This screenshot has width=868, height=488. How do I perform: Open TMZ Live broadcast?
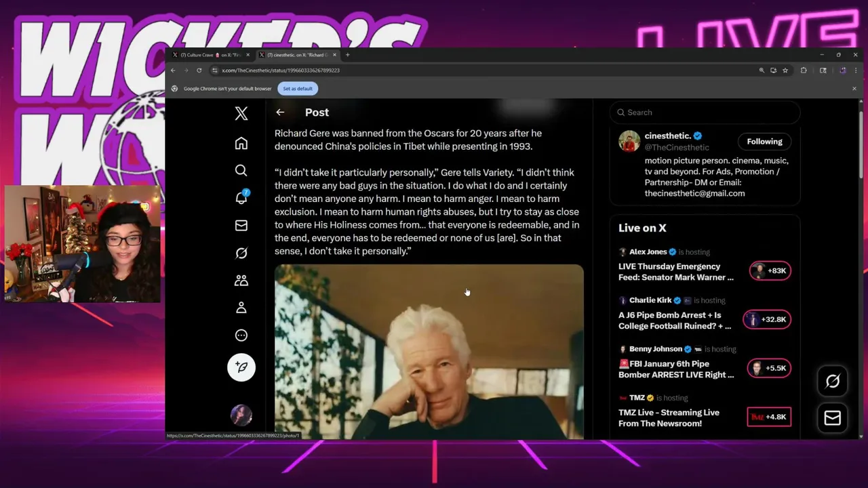tap(669, 418)
